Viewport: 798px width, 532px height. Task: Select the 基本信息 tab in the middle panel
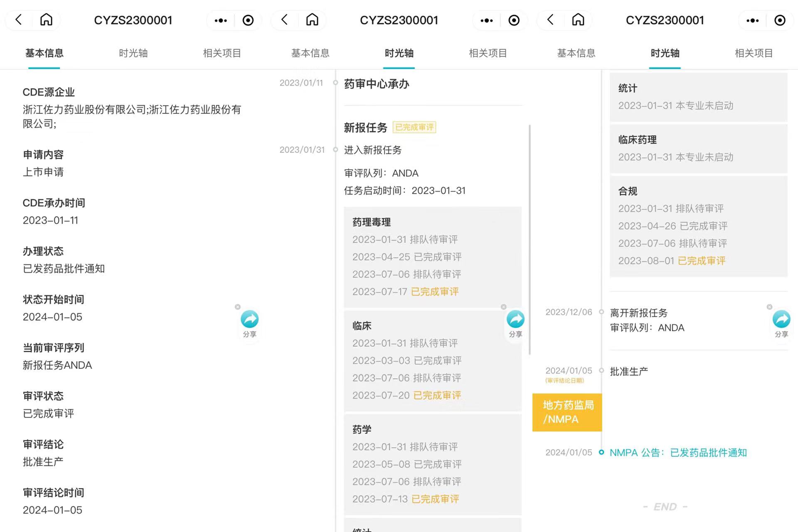(x=310, y=53)
